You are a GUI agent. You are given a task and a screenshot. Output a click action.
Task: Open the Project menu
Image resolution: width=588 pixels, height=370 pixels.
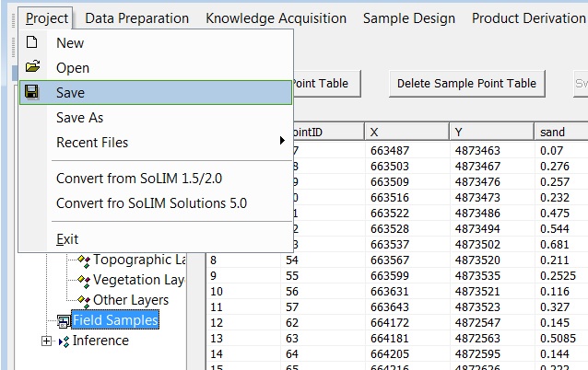click(x=46, y=18)
